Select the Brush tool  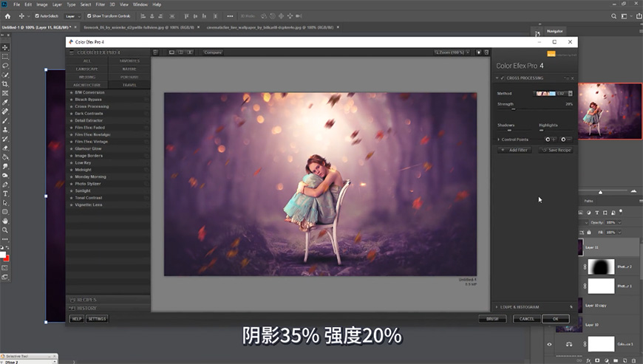[5, 121]
